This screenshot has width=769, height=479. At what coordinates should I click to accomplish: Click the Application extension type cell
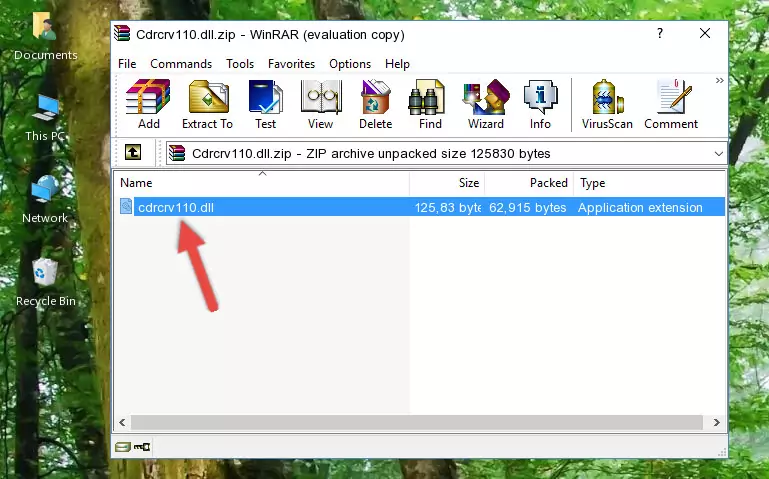pyautogui.click(x=640, y=207)
